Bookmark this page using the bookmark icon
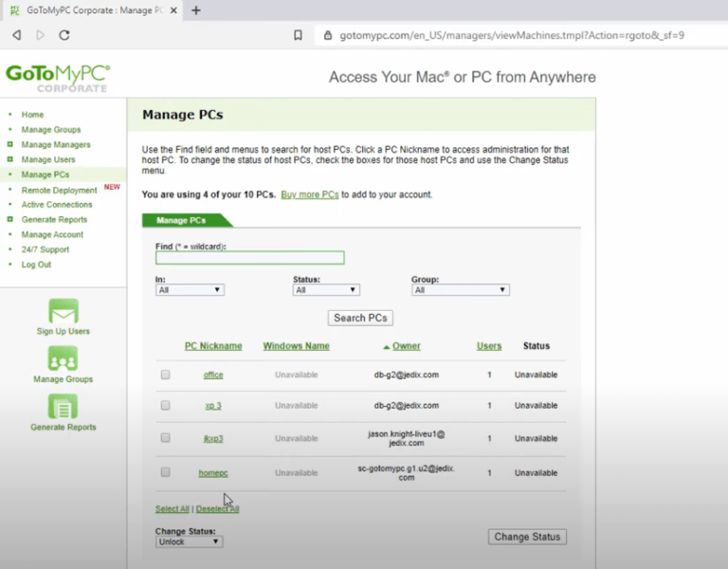The image size is (728, 569). point(298,35)
